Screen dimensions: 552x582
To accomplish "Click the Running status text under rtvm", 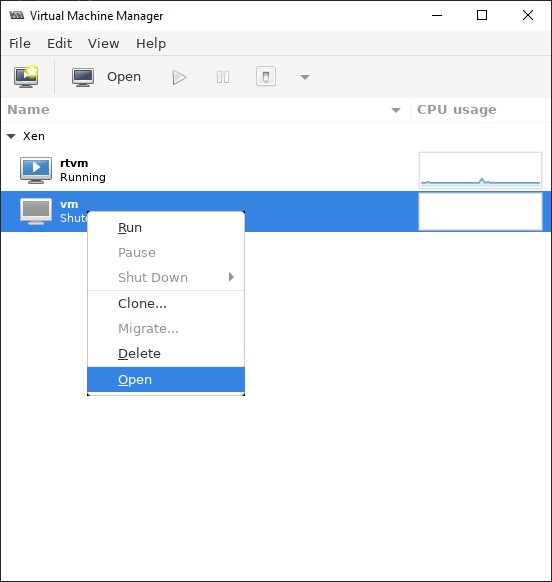I will [83, 177].
